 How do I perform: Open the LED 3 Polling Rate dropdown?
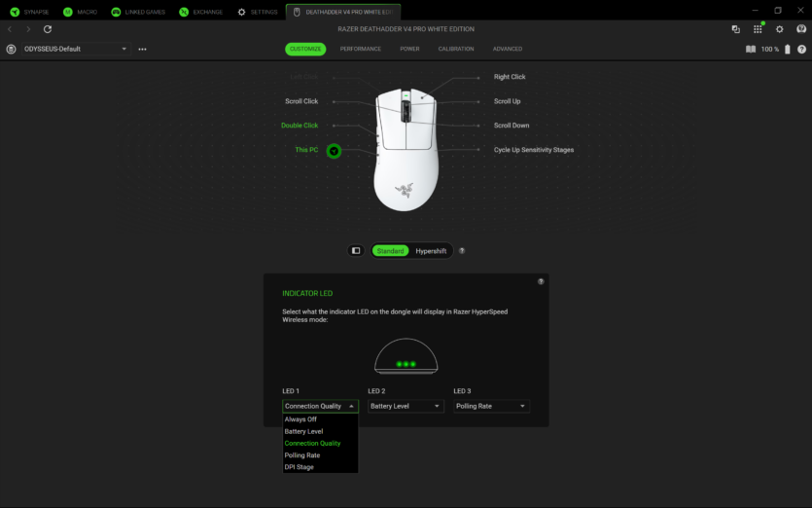click(491, 406)
